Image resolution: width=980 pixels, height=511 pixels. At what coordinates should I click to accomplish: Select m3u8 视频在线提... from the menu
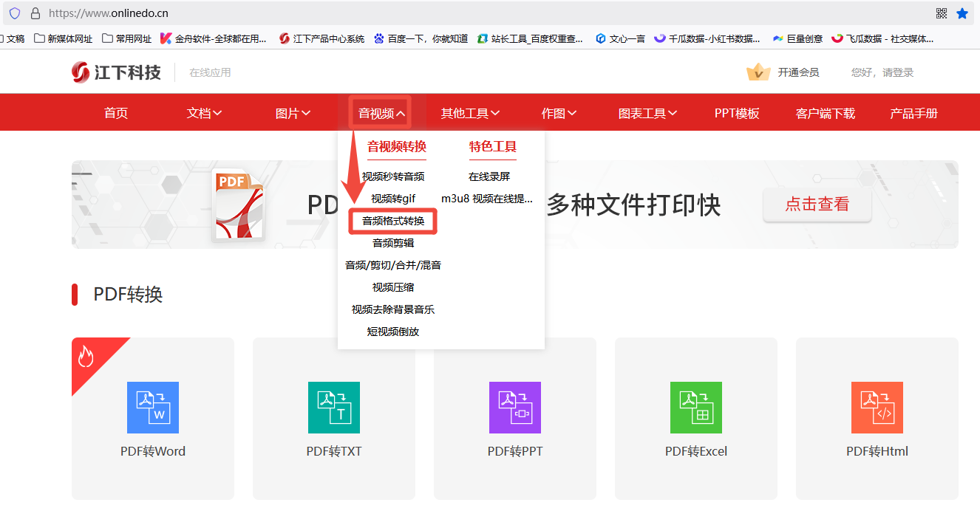click(487, 199)
